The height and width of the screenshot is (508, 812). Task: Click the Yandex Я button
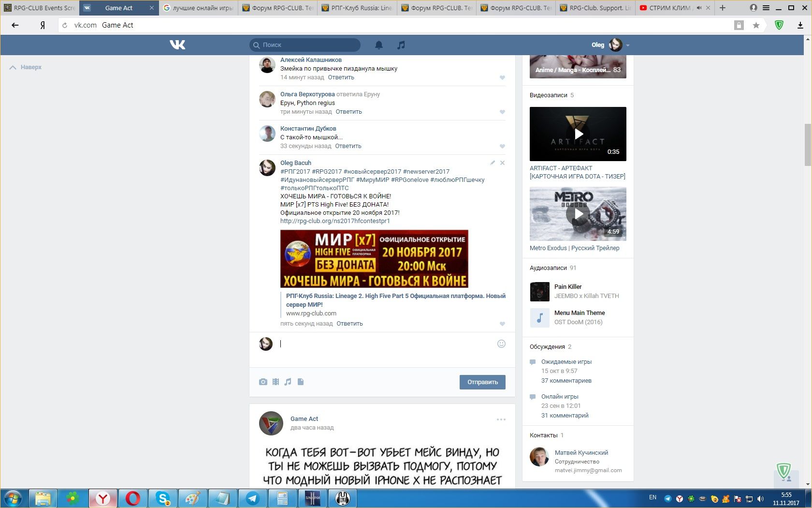pyautogui.click(x=43, y=25)
